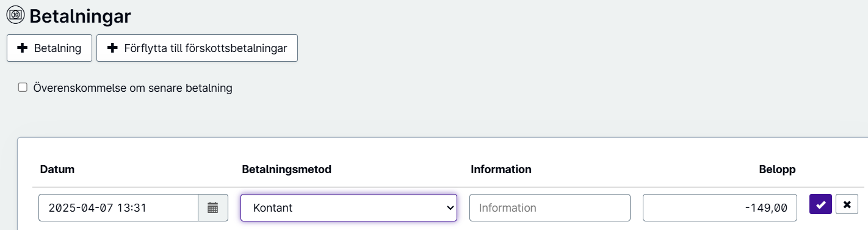Click the plus icon before Förflytta till förskottsbetalningar
Viewport: 868px width, 230px height.
112,48
